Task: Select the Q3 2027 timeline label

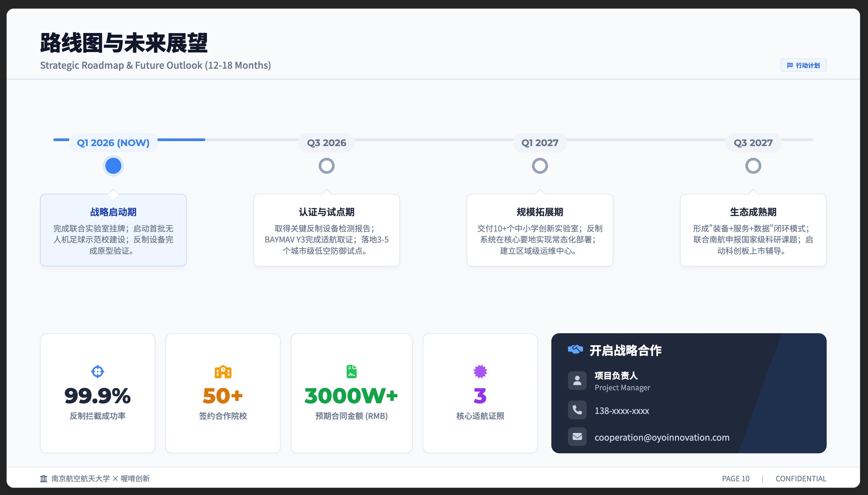Action: [753, 143]
